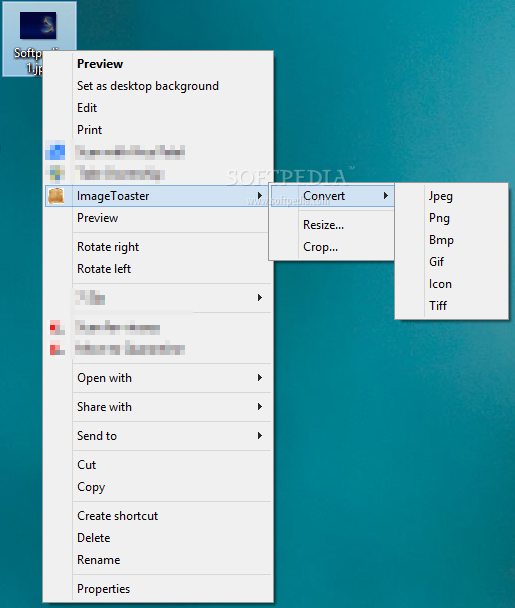Expand the Send to arrow
Viewport: 515px width, 608px height.
[260, 435]
